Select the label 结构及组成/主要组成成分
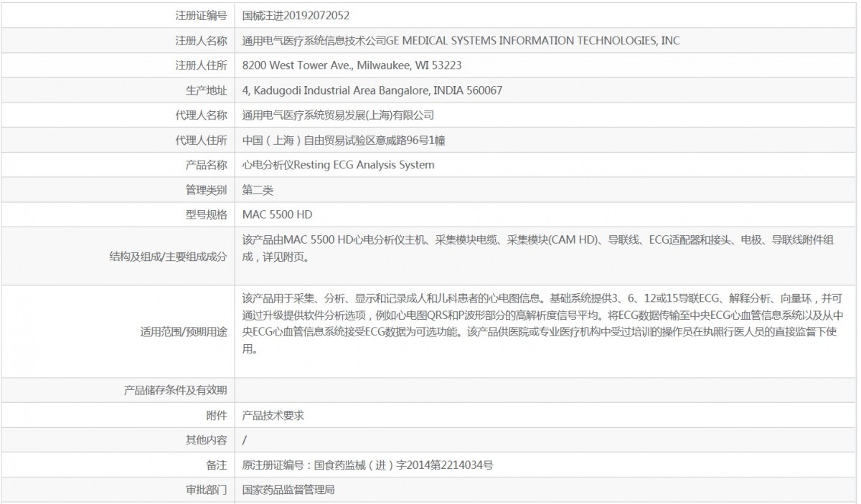 pos(166,256)
